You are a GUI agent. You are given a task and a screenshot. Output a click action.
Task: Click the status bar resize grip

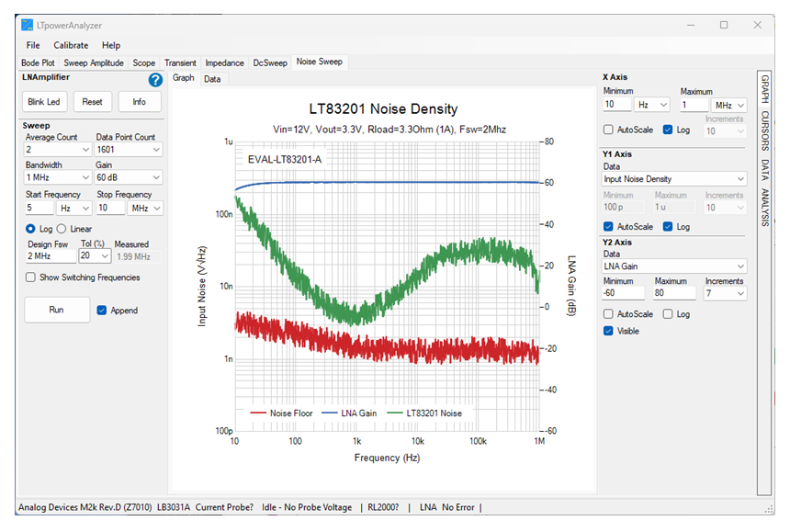pyautogui.click(x=770, y=509)
